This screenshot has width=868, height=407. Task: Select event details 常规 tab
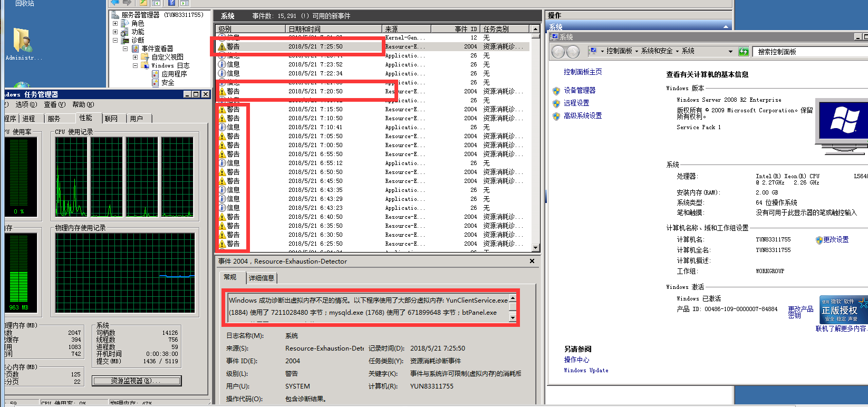click(x=230, y=277)
